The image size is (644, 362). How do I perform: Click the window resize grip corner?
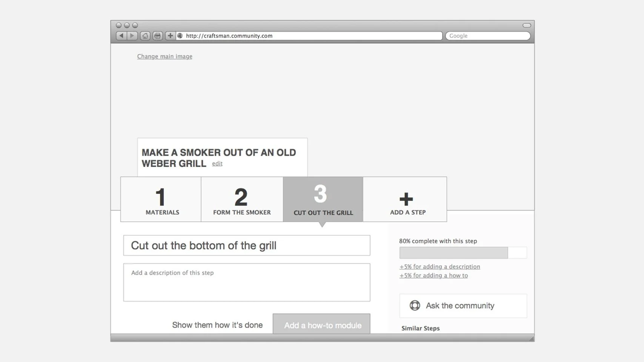[x=531, y=338]
